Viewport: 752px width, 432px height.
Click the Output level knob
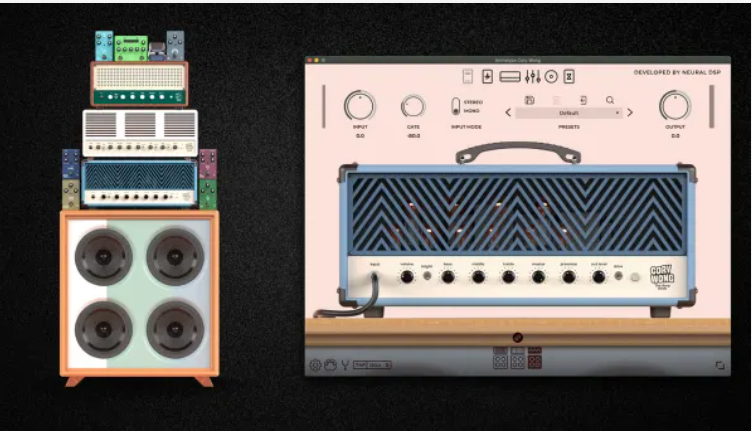pyautogui.click(x=675, y=106)
